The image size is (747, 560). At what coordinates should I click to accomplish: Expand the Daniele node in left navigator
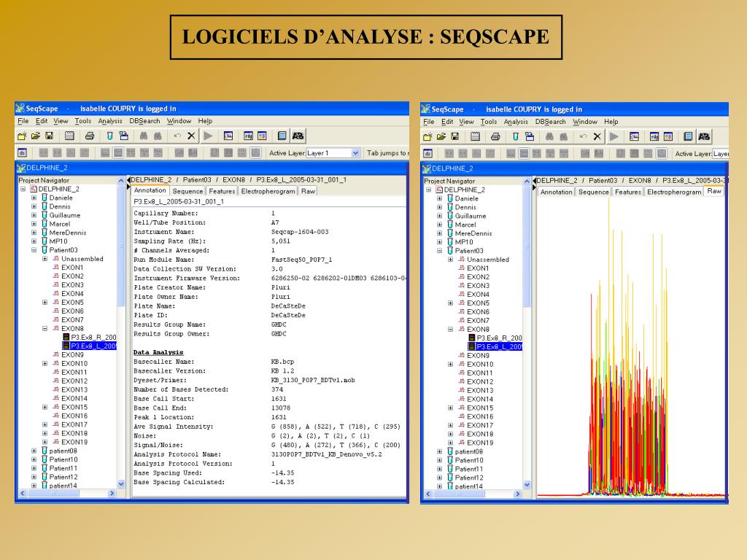34,198
